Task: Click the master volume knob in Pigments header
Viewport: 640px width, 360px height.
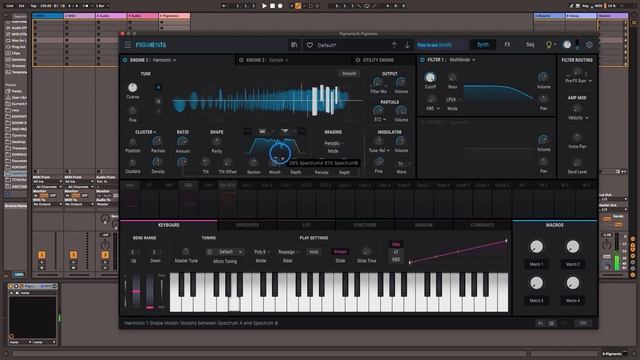Action: pyautogui.click(x=567, y=44)
